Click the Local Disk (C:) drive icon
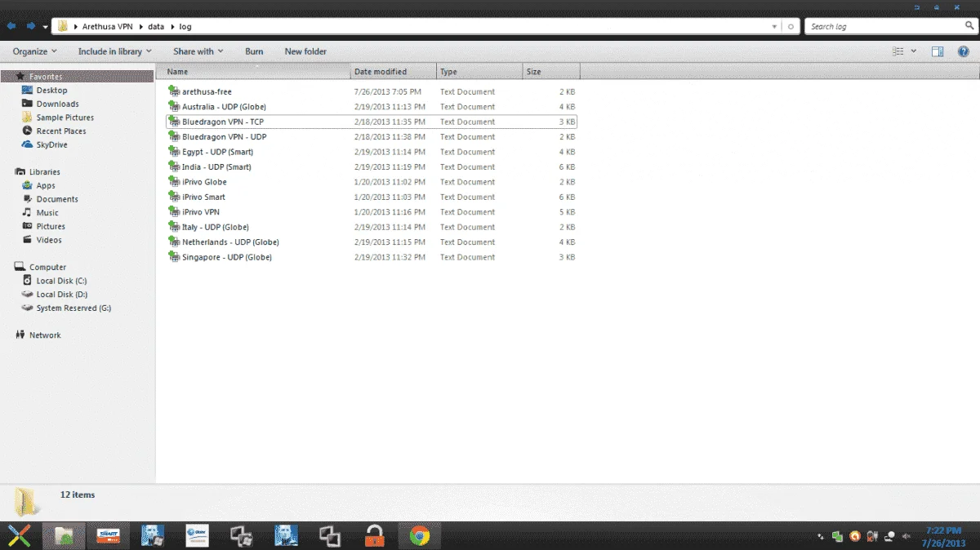This screenshot has height=550, width=980. (x=28, y=281)
